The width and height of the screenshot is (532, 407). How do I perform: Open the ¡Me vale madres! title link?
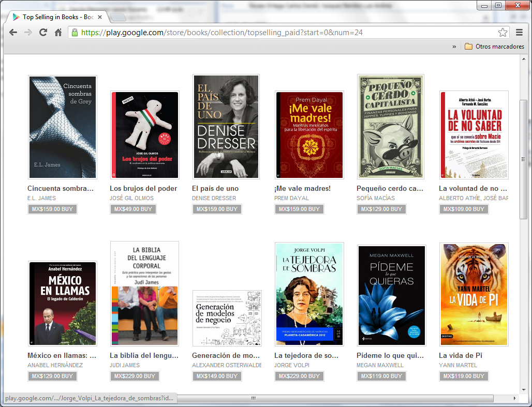(x=302, y=189)
